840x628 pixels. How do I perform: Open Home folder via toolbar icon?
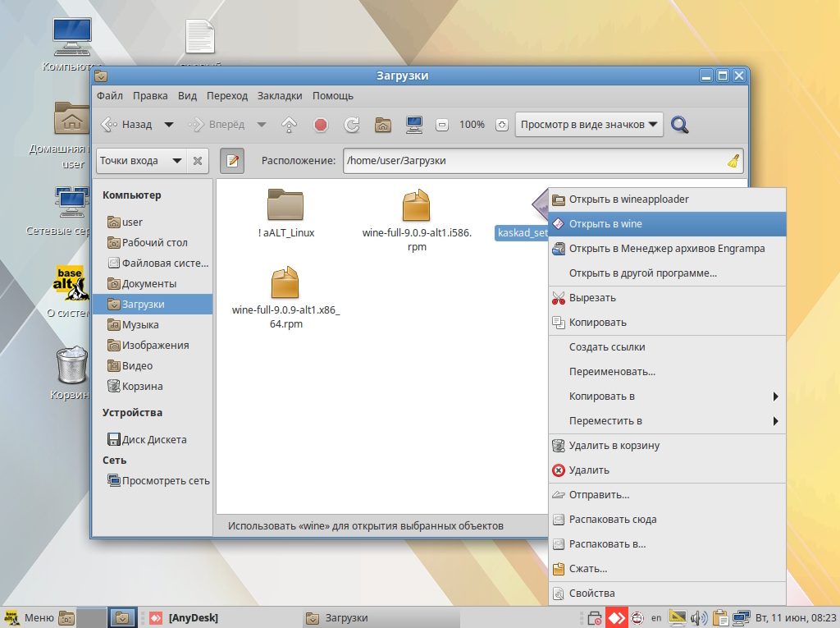click(382, 125)
